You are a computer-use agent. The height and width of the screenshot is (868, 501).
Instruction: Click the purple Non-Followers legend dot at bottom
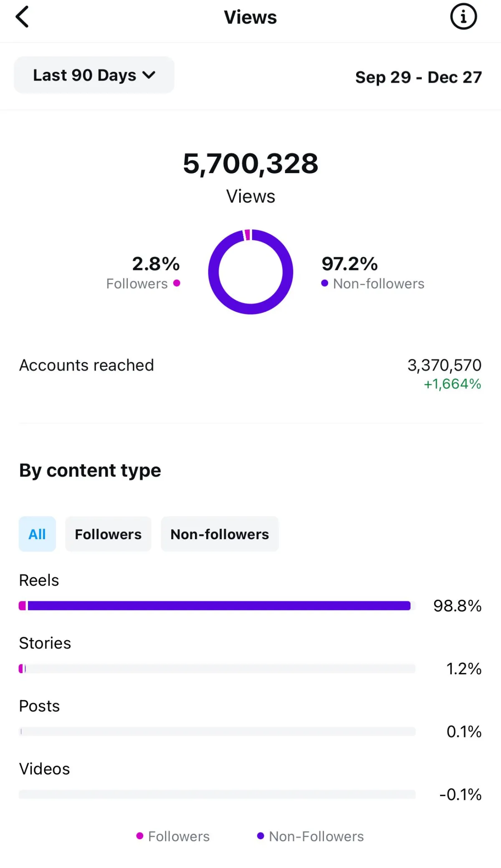[261, 836]
